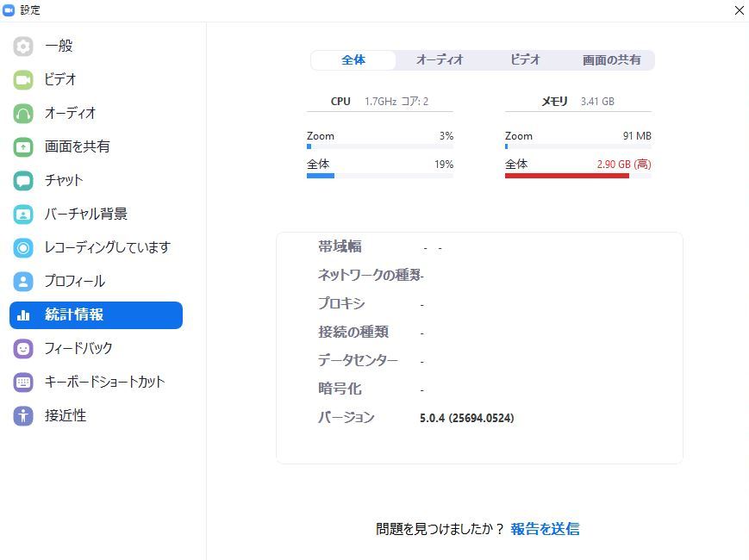Click the 画面を共有 share screen icon
The width and height of the screenshot is (749, 560).
[23, 147]
